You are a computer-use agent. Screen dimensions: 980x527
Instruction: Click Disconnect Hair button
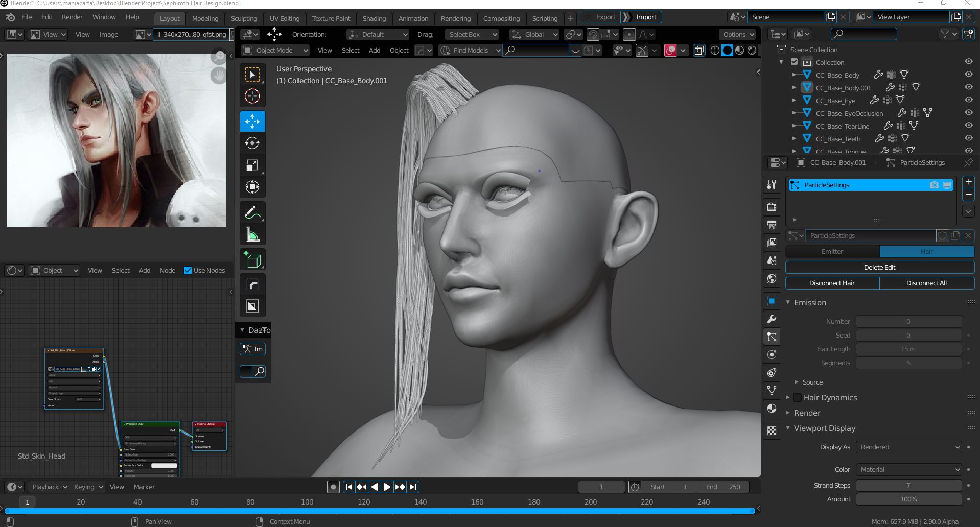pyautogui.click(x=832, y=283)
